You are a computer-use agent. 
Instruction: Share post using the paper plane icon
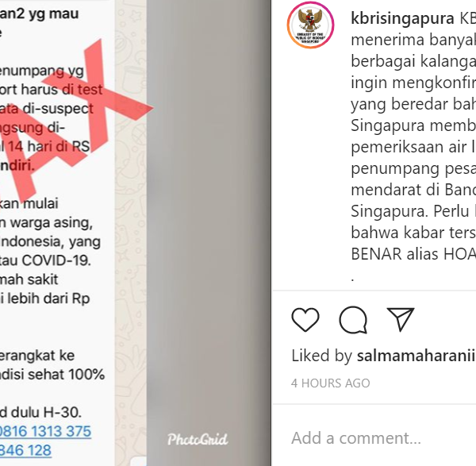pos(401,319)
